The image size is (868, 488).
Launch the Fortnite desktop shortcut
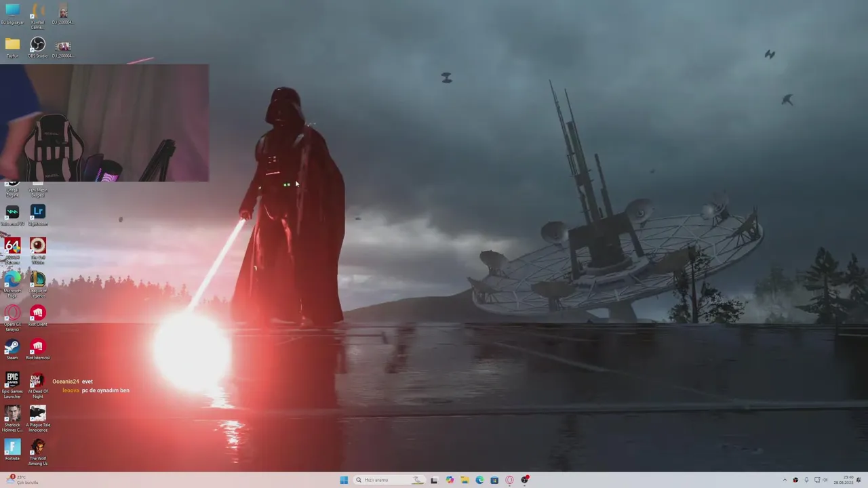12,450
